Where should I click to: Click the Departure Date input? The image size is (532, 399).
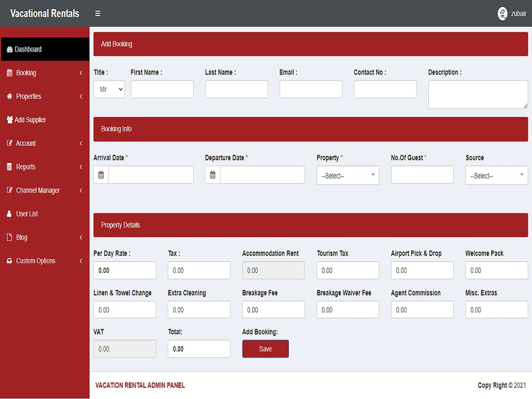pos(262,174)
